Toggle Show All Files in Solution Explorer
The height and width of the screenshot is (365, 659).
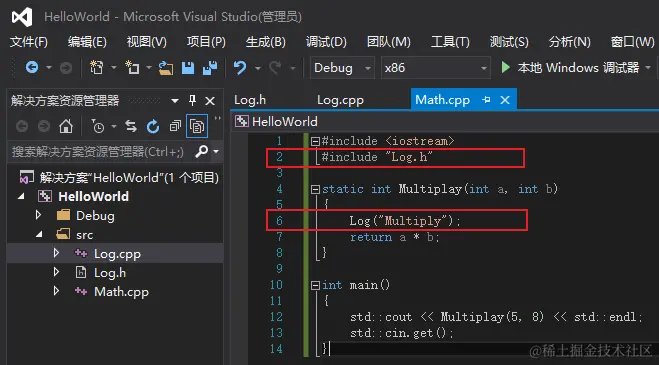coord(197,126)
